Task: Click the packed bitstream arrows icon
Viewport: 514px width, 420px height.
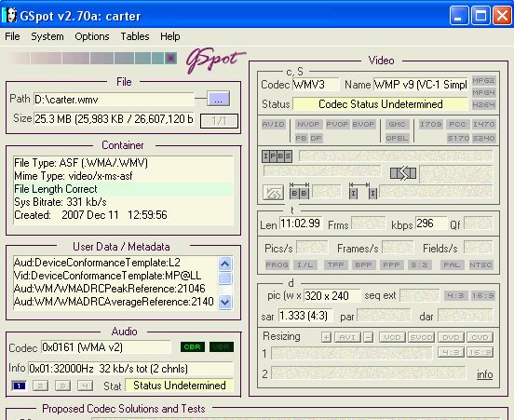Action: click(403, 173)
